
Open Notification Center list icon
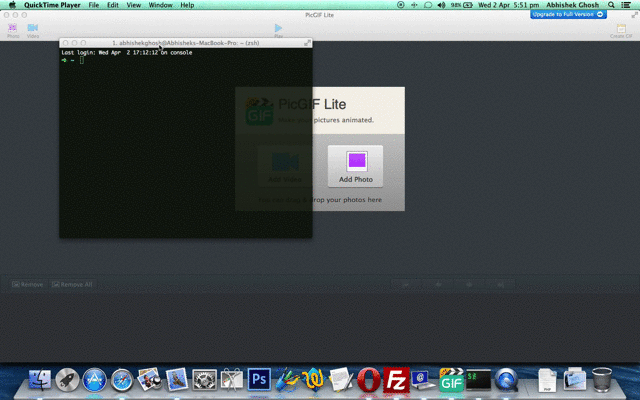coord(626,5)
